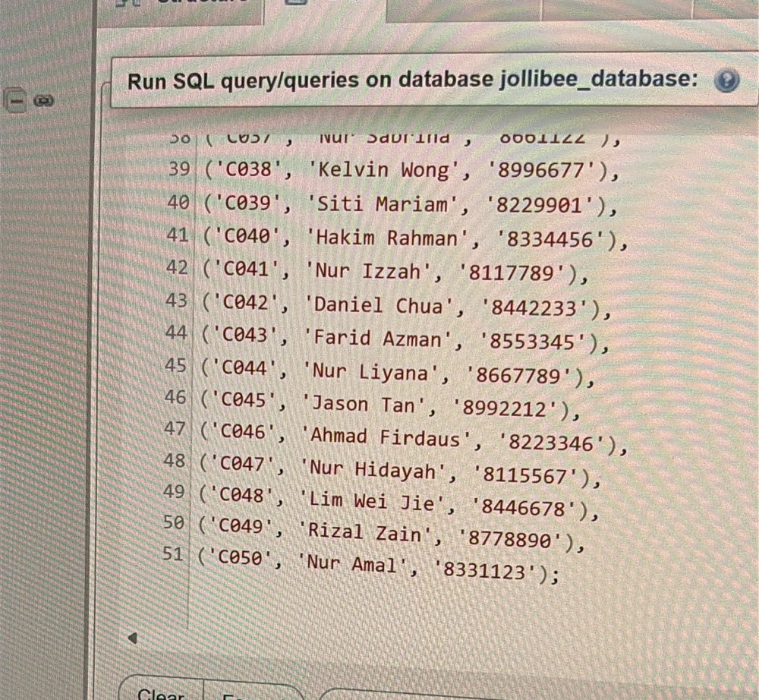
Task: Click the line number 51 gutter
Action: coord(173,553)
